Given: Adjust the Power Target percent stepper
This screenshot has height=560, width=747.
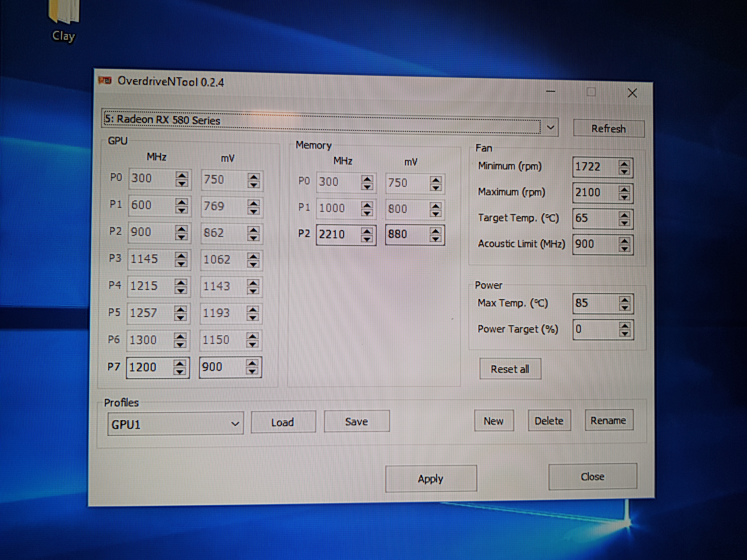Looking at the screenshot, I should coord(625,330).
